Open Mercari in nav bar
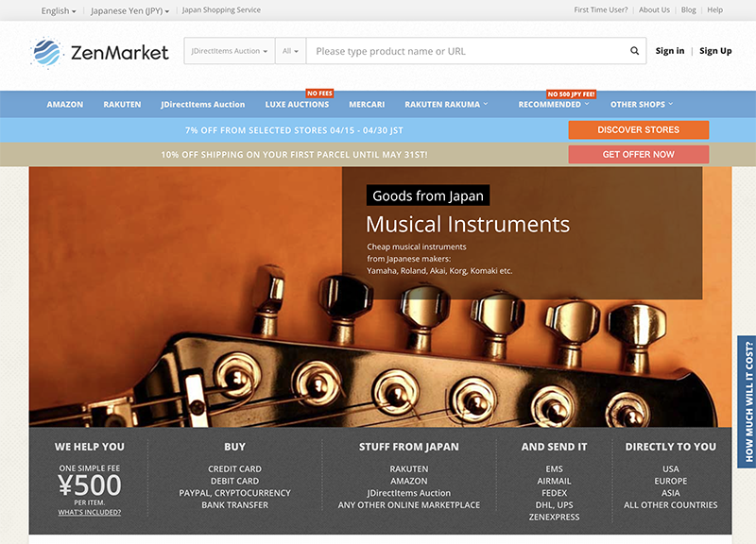The image size is (756, 544). (367, 104)
